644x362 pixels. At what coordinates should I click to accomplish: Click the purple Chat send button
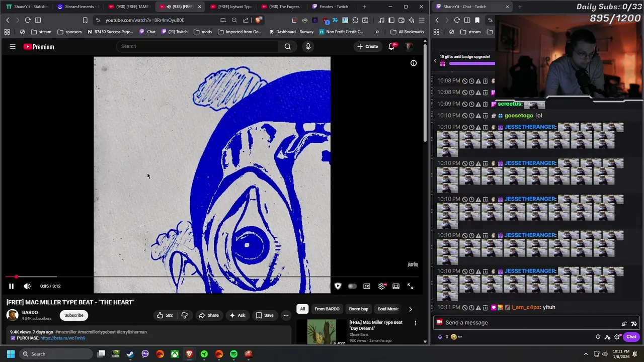pyautogui.click(x=631, y=337)
